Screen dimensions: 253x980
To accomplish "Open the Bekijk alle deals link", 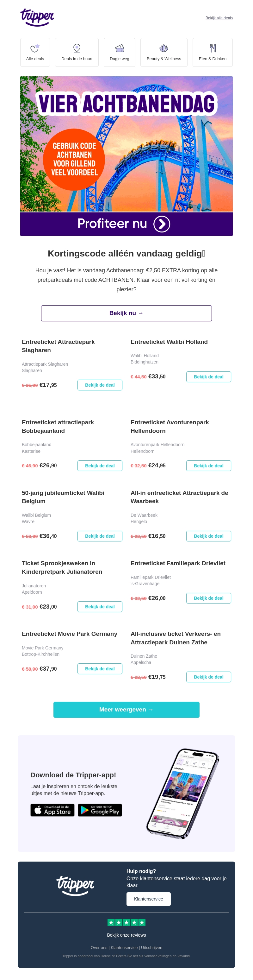I will click(x=219, y=18).
